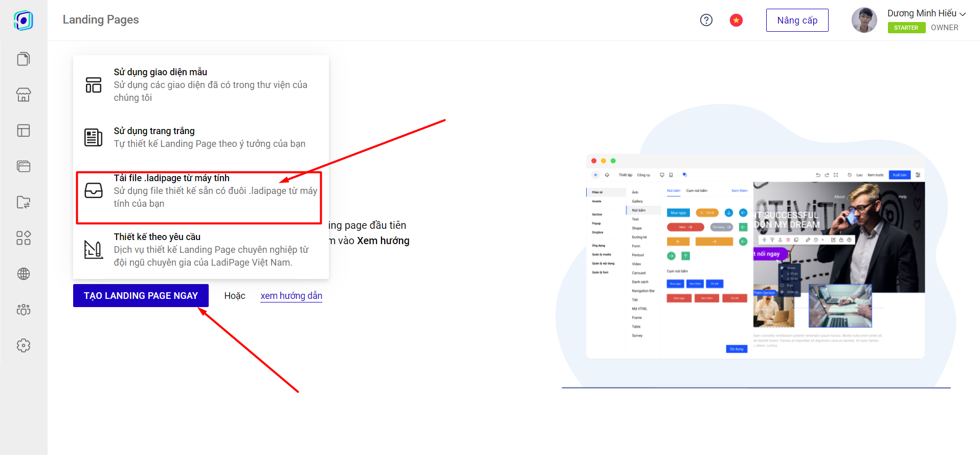Click the popup window sidebar icon

click(x=24, y=166)
